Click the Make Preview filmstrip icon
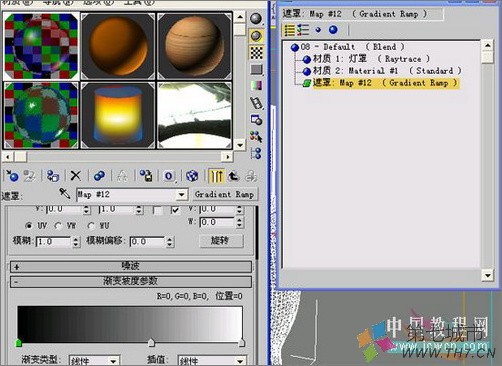This screenshot has width=502, height=366. (x=256, y=103)
